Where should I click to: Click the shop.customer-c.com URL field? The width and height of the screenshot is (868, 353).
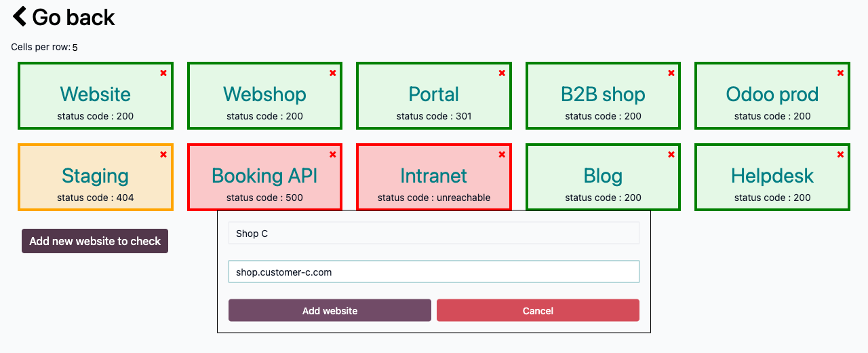tap(434, 272)
